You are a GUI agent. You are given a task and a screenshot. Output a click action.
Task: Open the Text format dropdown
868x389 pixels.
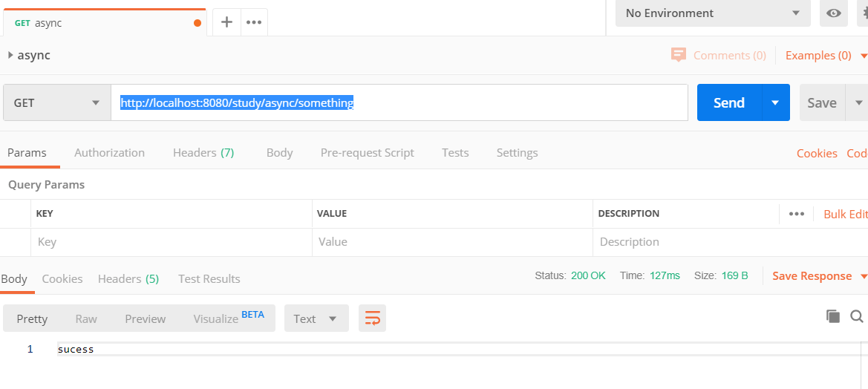click(316, 318)
